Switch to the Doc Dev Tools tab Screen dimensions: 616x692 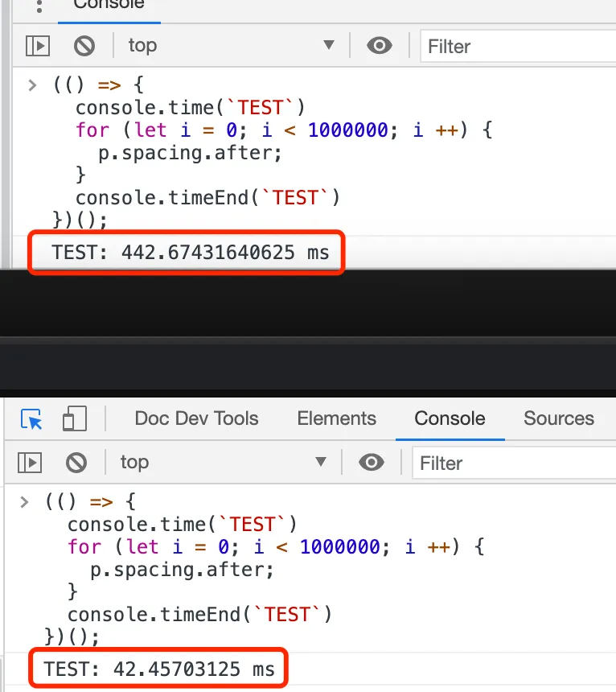(196, 418)
